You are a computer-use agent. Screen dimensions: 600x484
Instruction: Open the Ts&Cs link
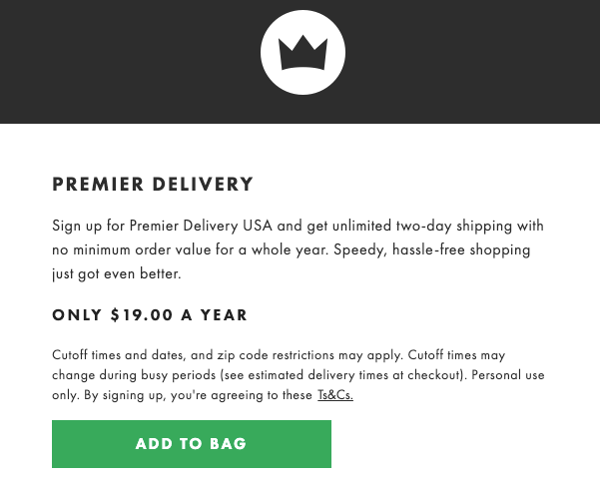pos(335,395)
